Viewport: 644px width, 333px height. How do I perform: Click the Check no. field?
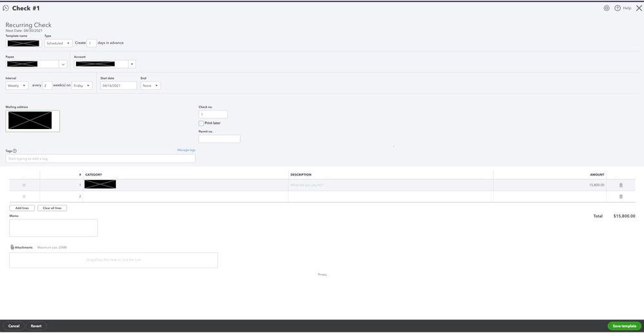(x=213, y=115)
